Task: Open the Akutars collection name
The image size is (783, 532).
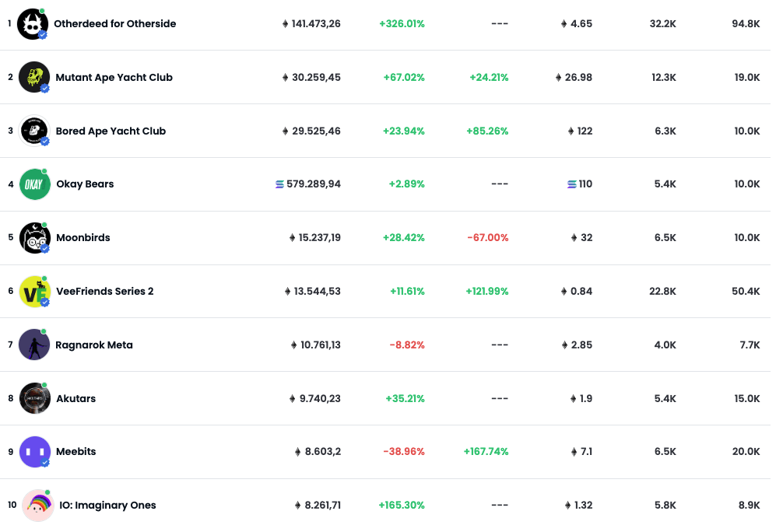Action: 76,398
